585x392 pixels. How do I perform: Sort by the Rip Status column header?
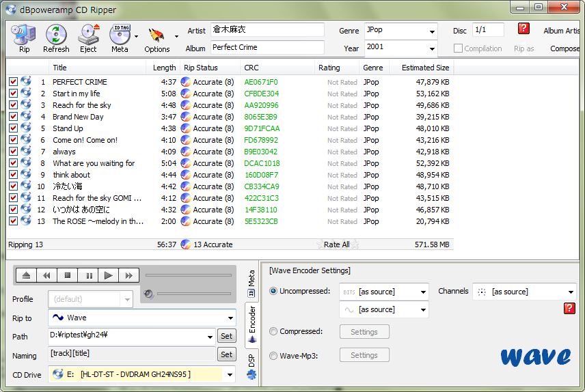(210, 68)
